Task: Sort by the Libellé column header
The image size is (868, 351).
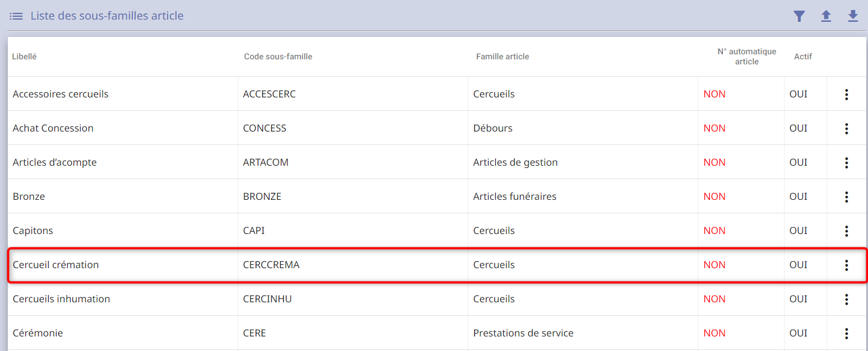Action: pyautogui.click(x=24, y=57)
